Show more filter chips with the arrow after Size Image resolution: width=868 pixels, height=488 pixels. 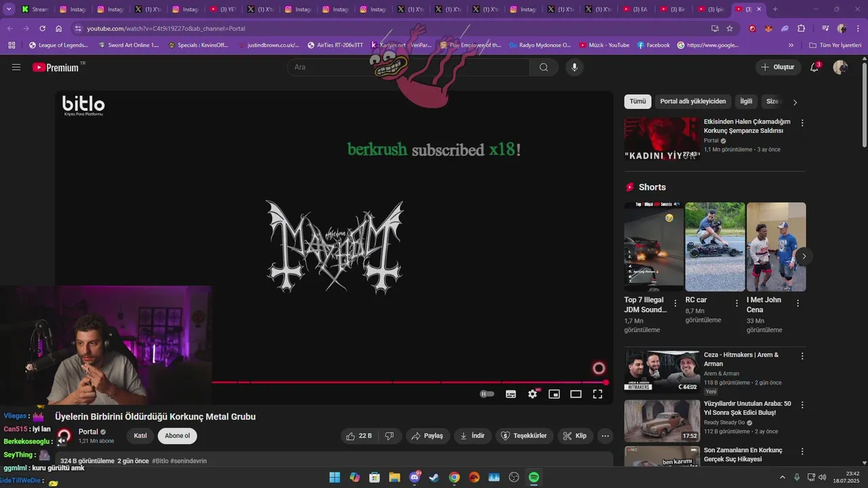795,102
